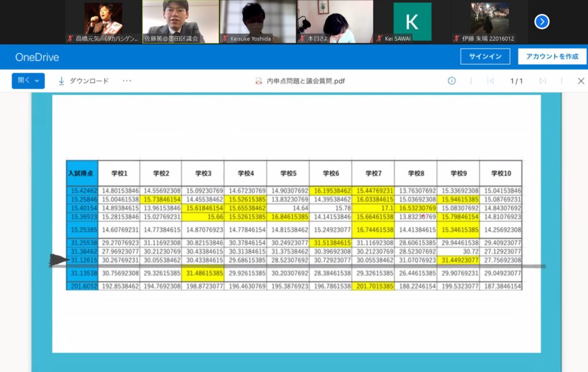
Task: Show more participants with right arrow
Action: (x=541, y=22)
